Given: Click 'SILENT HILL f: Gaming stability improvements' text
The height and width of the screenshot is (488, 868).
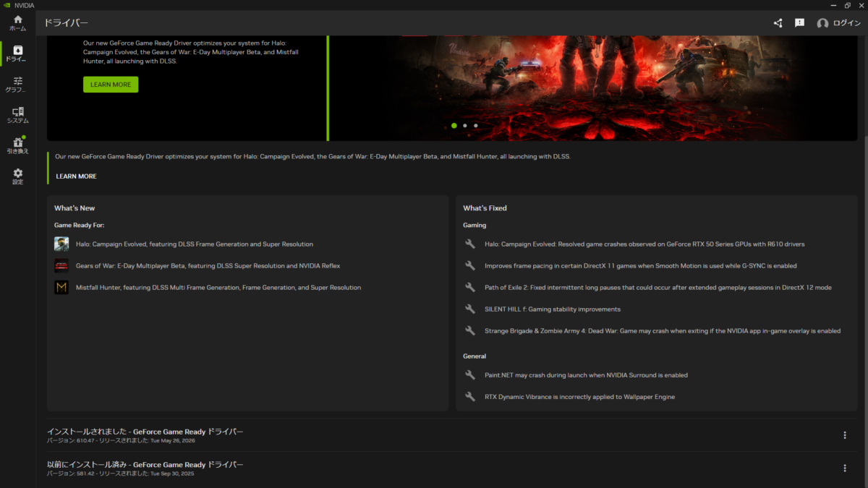Looking at the screenshot, I should [553, 309].
